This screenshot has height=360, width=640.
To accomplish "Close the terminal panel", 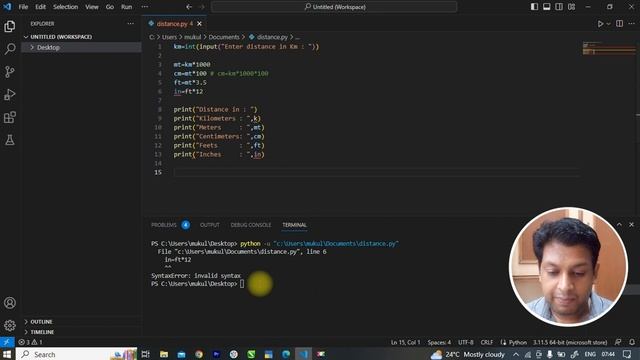I will tap(631, 224).
